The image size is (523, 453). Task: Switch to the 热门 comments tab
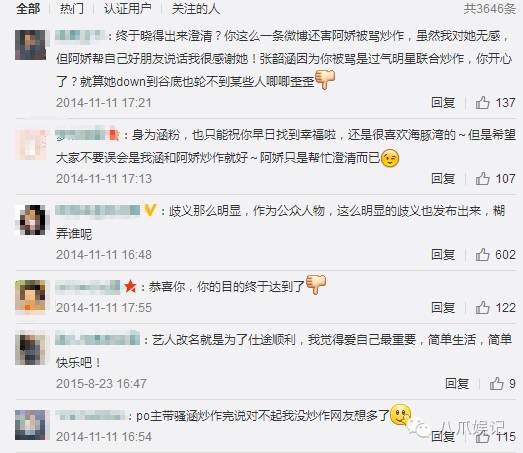click(x=72, y=9)
